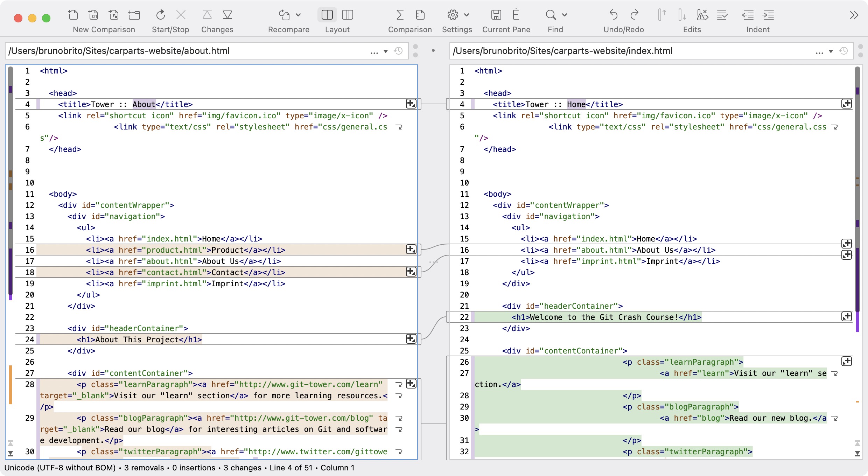Viewport: 868px width, 476px height.
Task: Open text Comparison with the sigma icon
Action: [x=399, y=15]
